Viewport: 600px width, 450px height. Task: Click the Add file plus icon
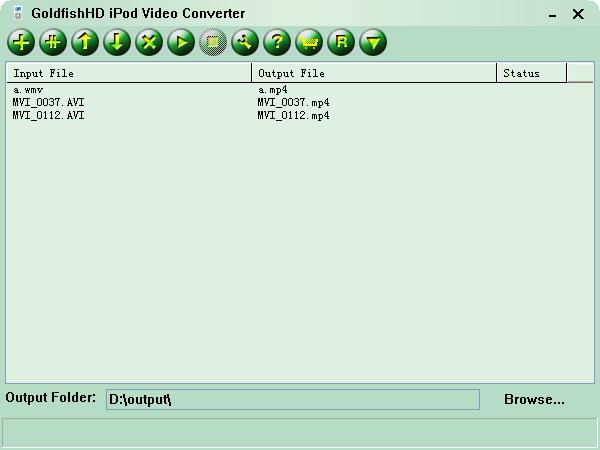21,42
